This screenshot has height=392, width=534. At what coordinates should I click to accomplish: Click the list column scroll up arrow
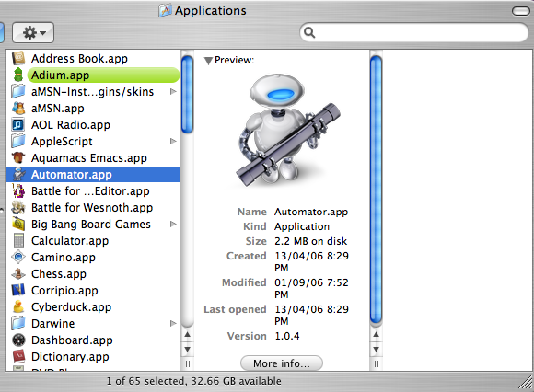point(187,335)
